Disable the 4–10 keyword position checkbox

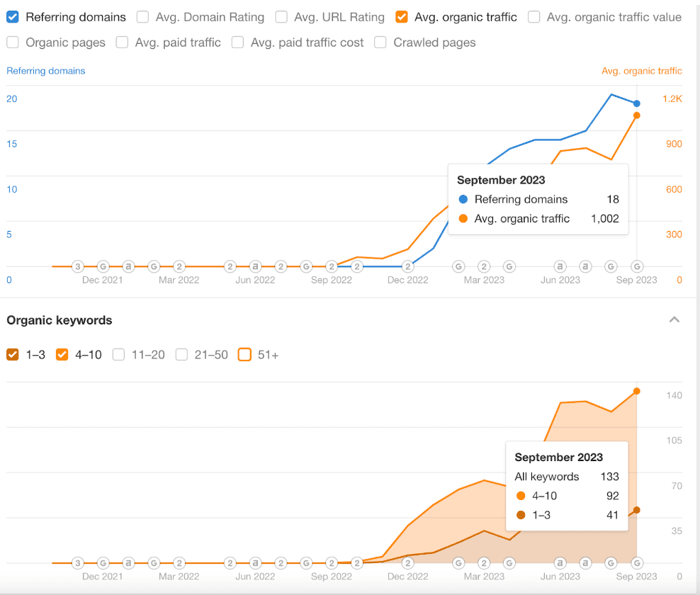click(62, 354)
